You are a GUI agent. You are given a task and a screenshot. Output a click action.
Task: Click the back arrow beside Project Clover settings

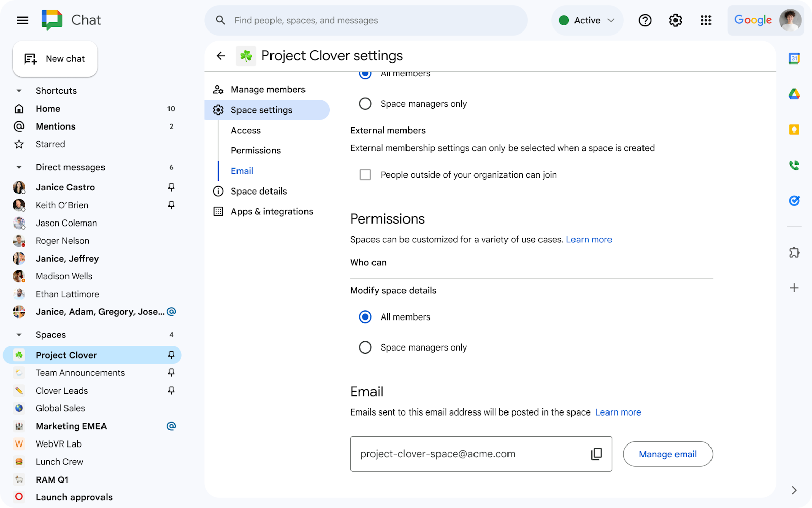tap(221, 56)
